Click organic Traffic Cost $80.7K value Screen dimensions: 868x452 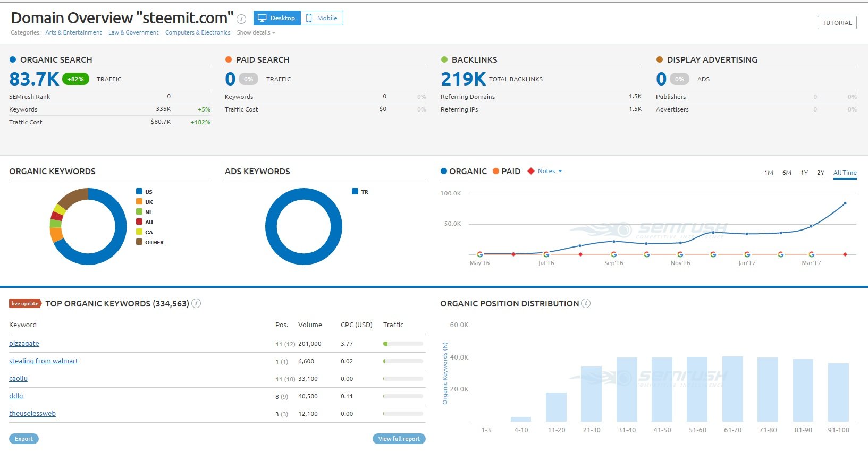click(161, 122)
